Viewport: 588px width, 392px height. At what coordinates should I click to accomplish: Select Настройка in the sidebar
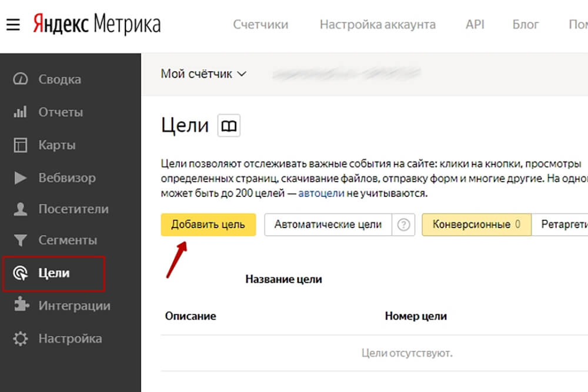70,339
